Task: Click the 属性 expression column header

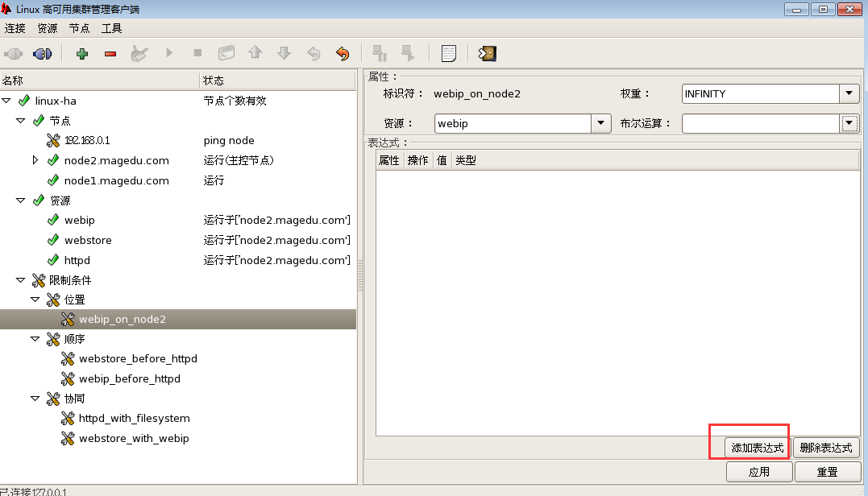Action: (389, 160)
